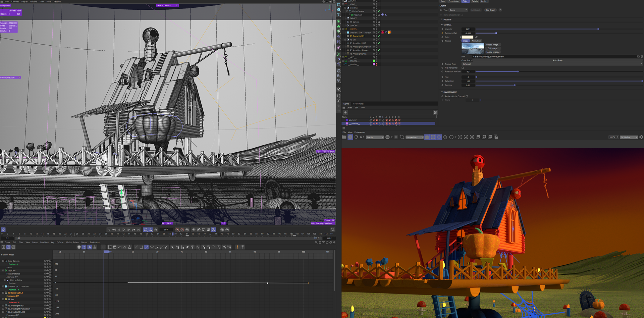Click the add snapshot icon in RenderView
644x318 pixels.
tap(484, 137)
